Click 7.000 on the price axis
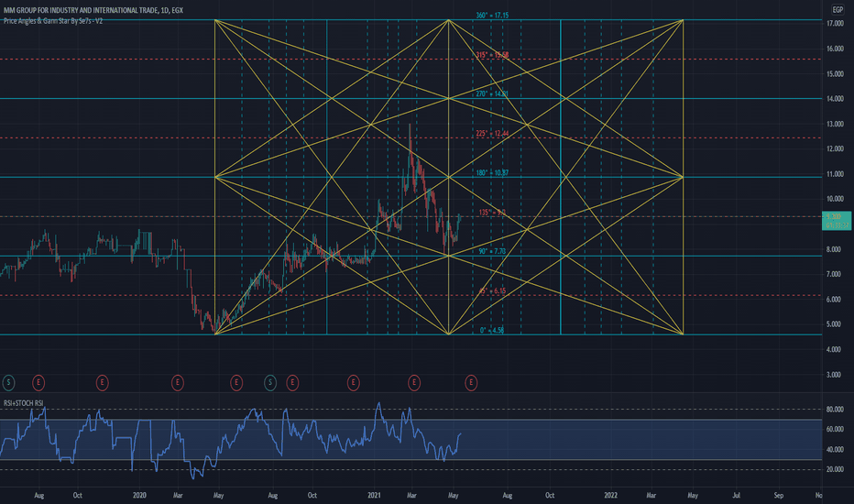854x504 pixels. coord(835,274)
